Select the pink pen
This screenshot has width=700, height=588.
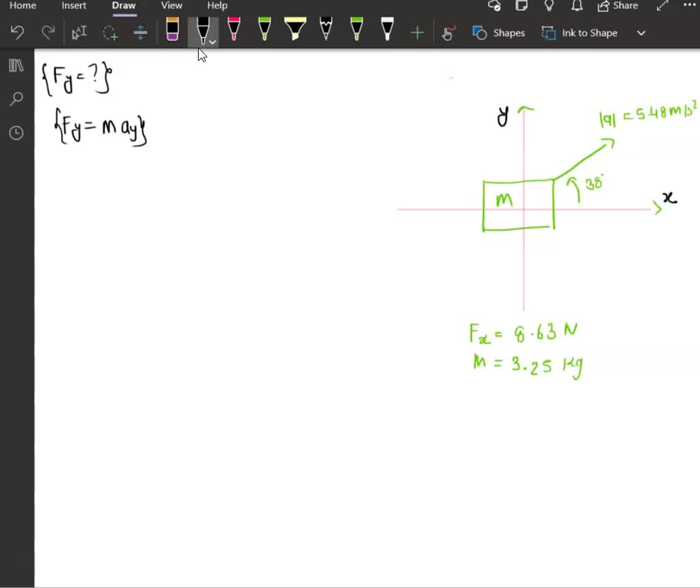[234, 32]
